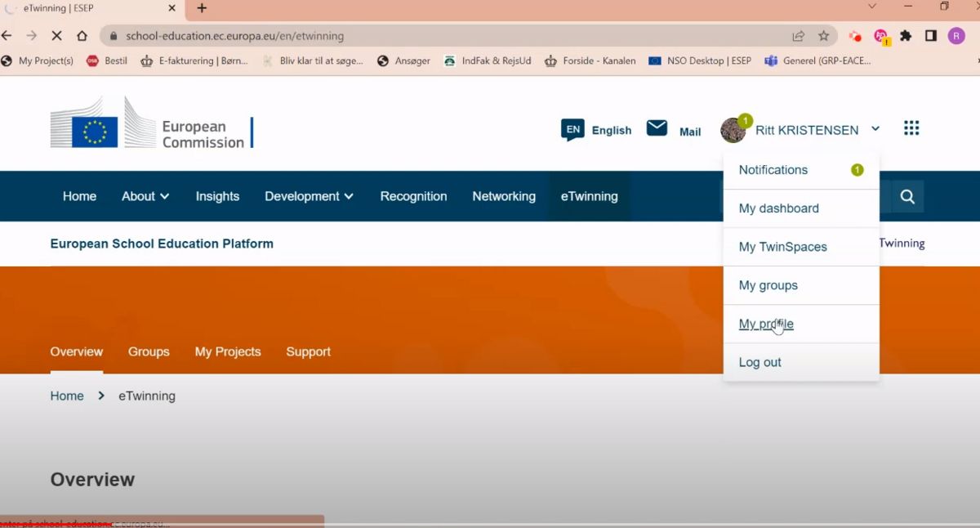Viewport: 980px width, 528px height.
Task: Bookmark this page with the star icon
Action: 823,36
